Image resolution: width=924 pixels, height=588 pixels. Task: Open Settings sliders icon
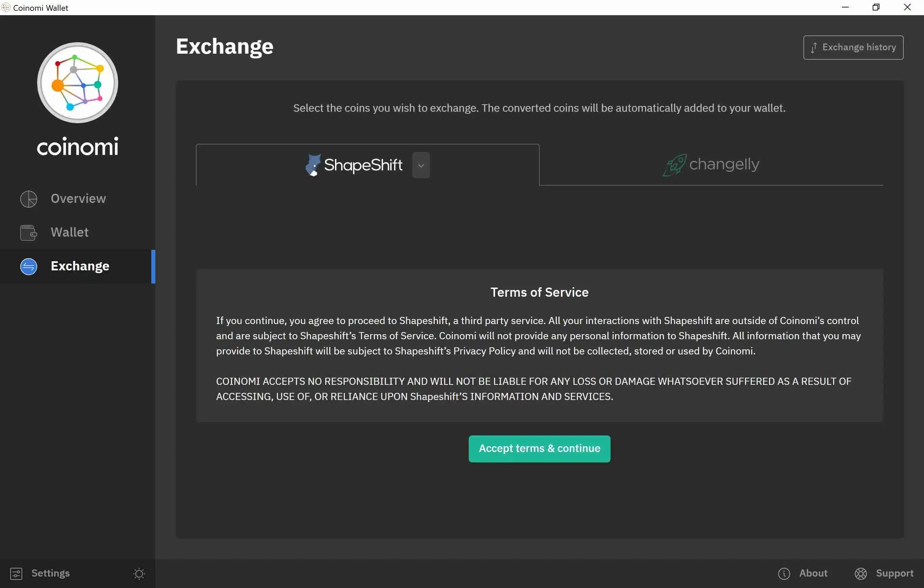pyautogui.click(x=16, y=573)
